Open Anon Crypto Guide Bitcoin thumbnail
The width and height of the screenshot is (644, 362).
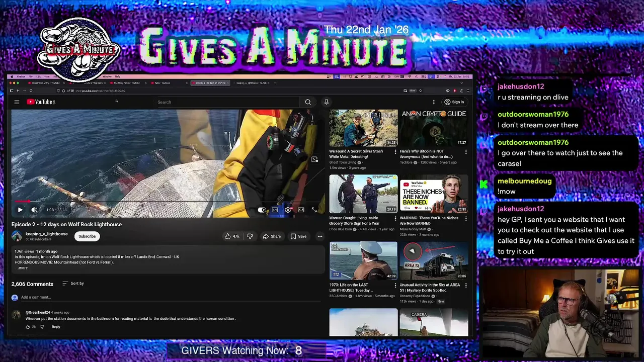click(x=434, y=128)
